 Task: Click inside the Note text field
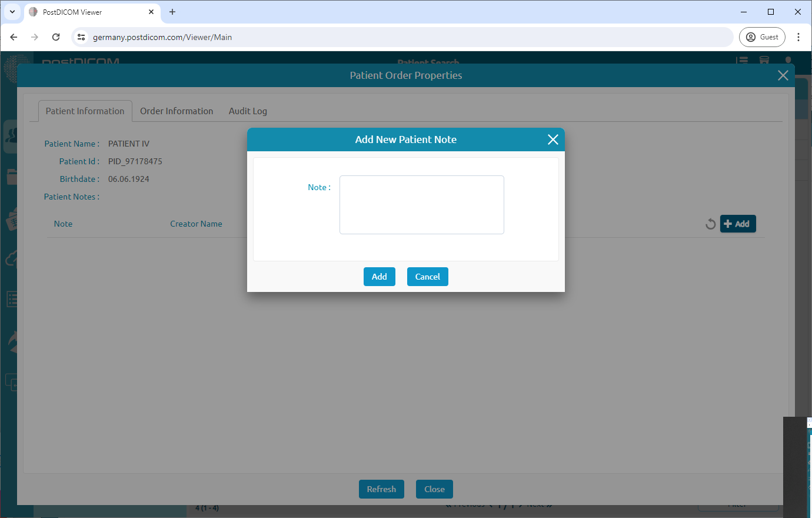421,204
